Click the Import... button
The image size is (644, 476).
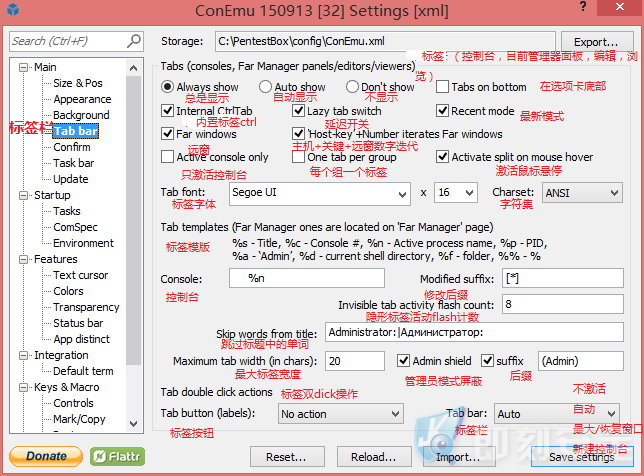coord(459,457)
